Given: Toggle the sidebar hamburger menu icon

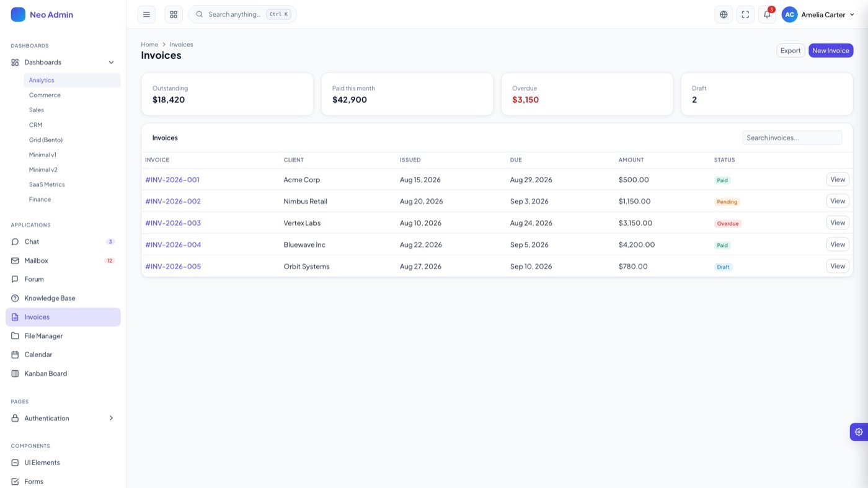Looking at the screenshot, I should (x=146, y=14).
